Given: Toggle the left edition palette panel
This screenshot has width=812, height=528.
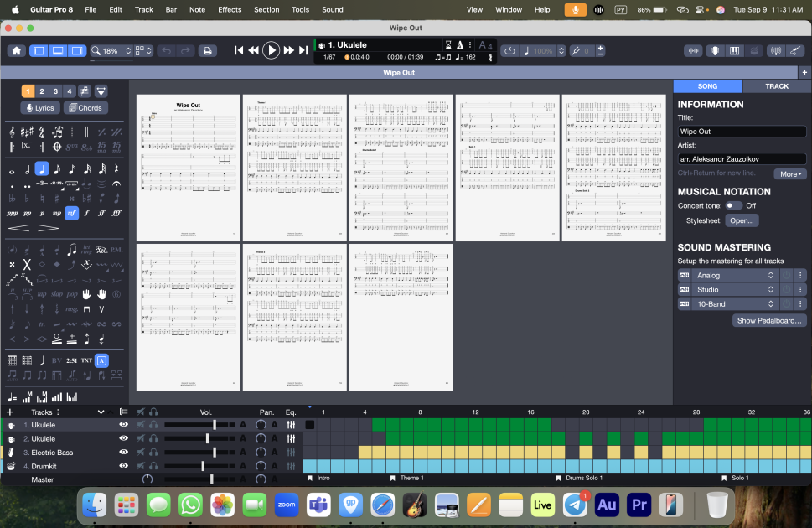Looking at the screenshot, I should pyautogui.click(x=39, y=51).
